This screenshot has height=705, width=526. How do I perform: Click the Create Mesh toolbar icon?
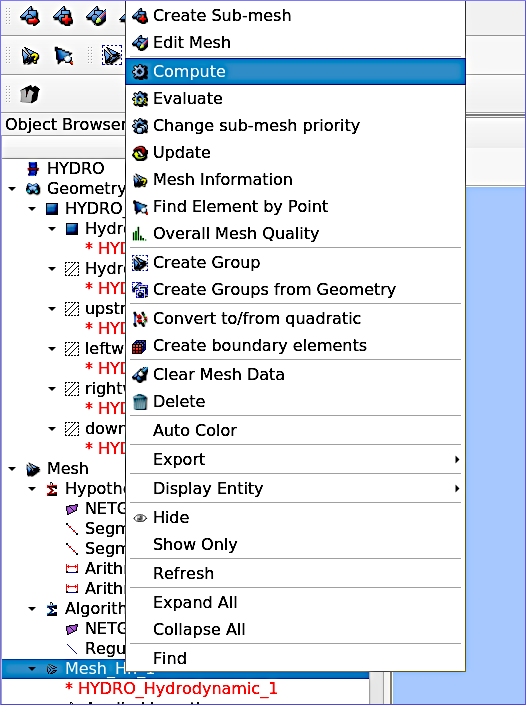pos(30,16)
